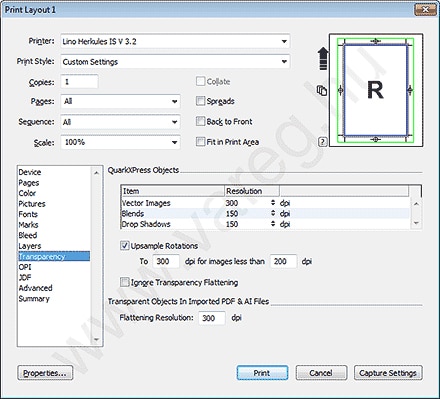Uncheck Upsample Rotations
Image resolution: width=440 pixels, height=399 pixels.
(124, 246)
